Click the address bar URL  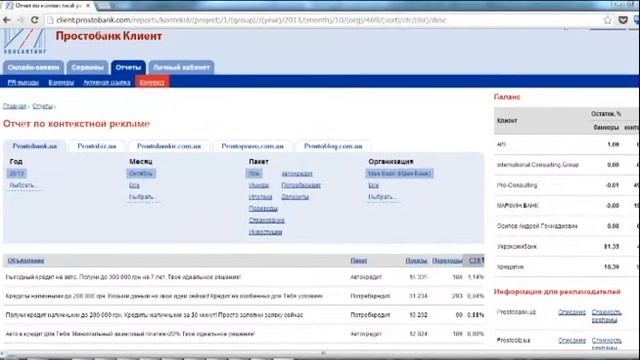(251, 20)
